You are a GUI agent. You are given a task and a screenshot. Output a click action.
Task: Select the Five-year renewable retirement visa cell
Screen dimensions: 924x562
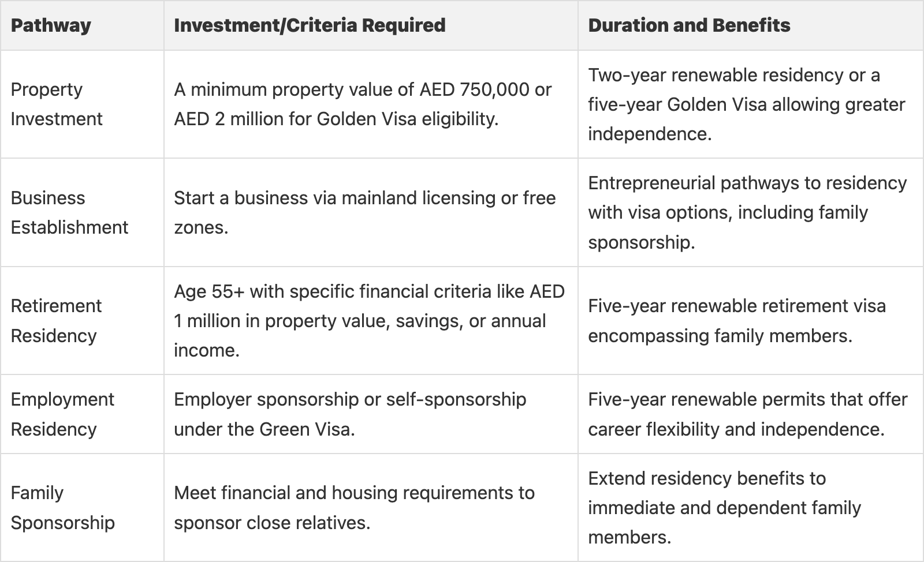[736, 320]
